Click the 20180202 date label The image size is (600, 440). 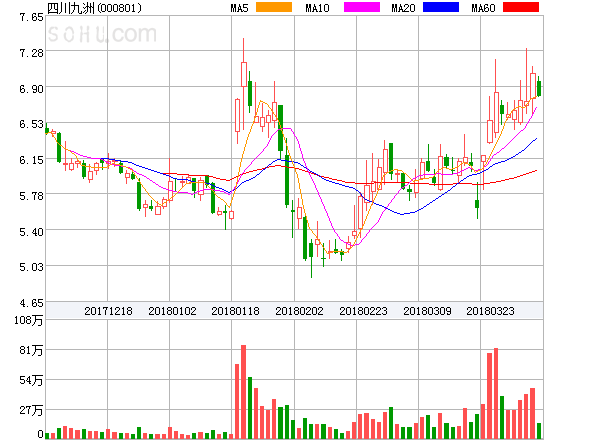(x=299, y=311)
